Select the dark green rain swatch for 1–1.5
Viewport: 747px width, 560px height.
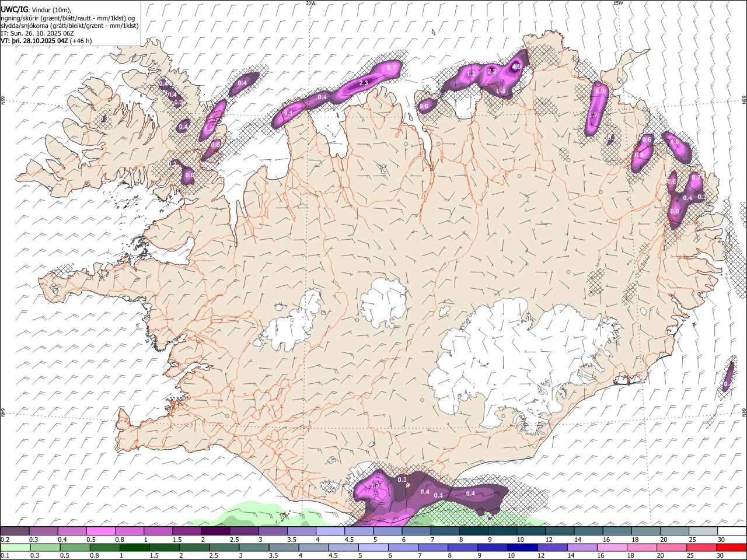(135, 547)
